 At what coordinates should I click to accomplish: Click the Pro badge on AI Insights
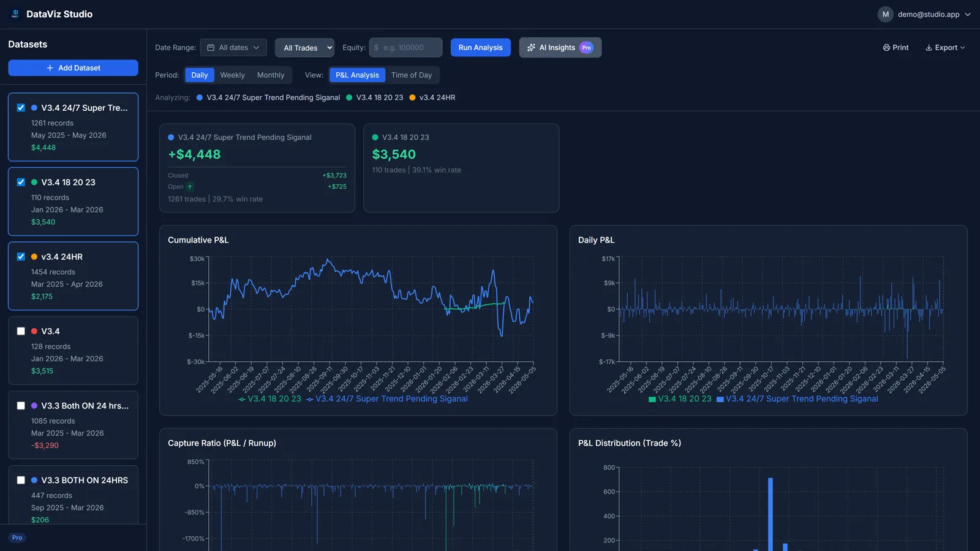[x=586, y=48]
